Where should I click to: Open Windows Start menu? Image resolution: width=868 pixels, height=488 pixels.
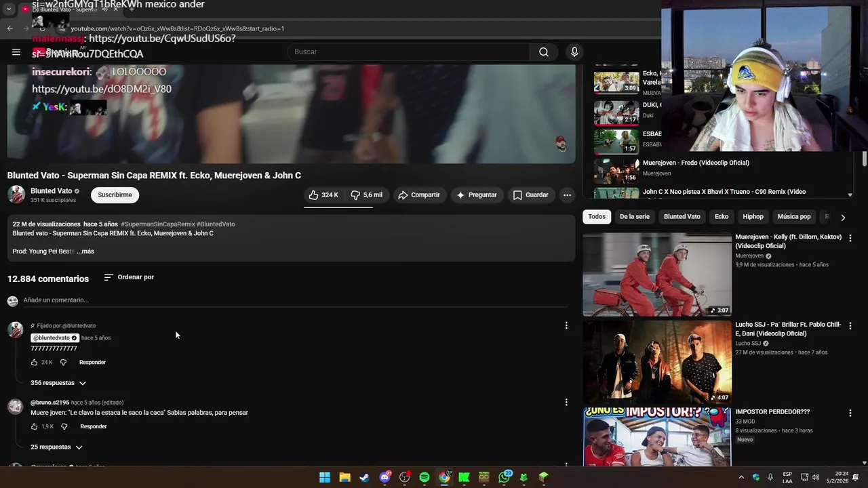coord(325,477)
